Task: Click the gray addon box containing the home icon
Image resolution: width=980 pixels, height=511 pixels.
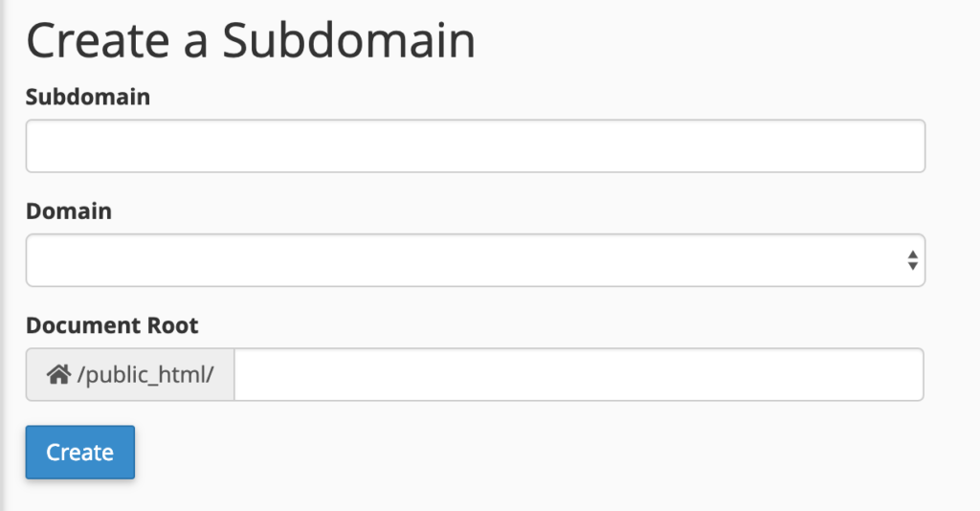Action: coord(130,375)
